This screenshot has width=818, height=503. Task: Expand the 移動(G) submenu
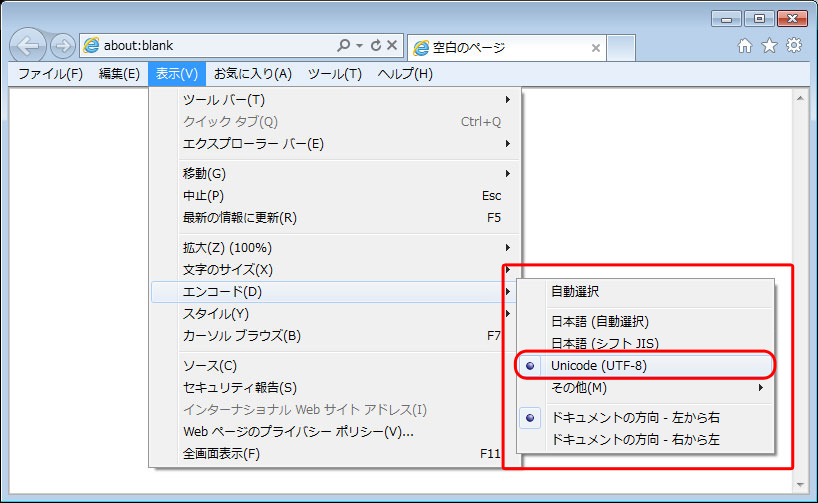coord(335,173)
